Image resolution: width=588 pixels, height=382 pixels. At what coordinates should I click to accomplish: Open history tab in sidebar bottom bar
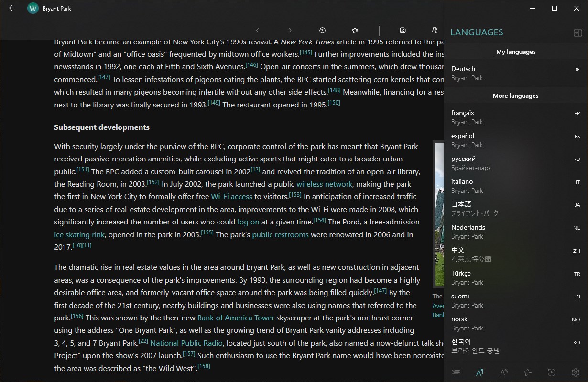(x=552, y=372)
